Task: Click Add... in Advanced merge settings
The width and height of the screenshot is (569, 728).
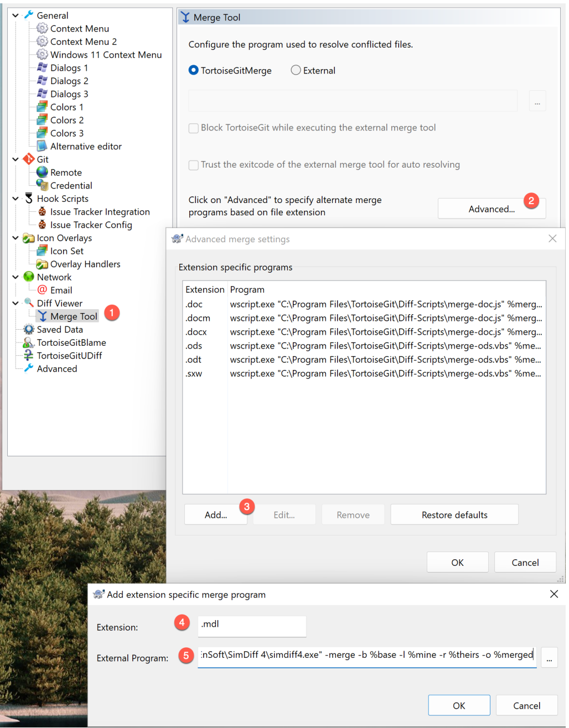Action: click(216, 515)
